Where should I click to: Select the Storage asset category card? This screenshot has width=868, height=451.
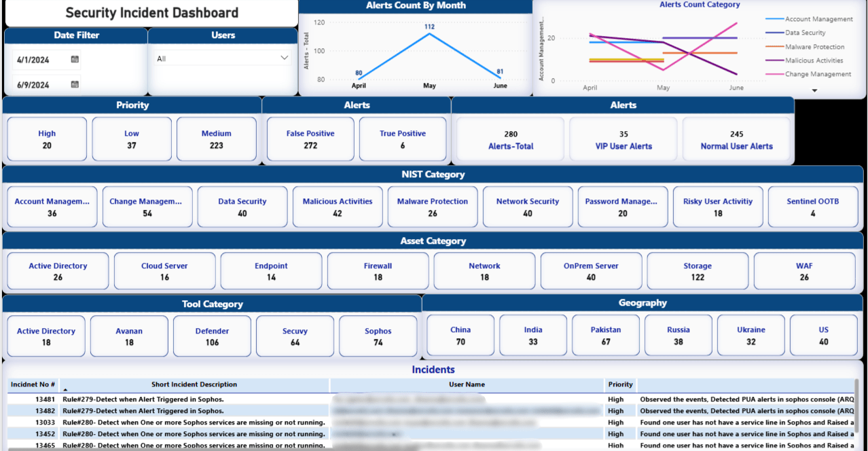[698, 272]
